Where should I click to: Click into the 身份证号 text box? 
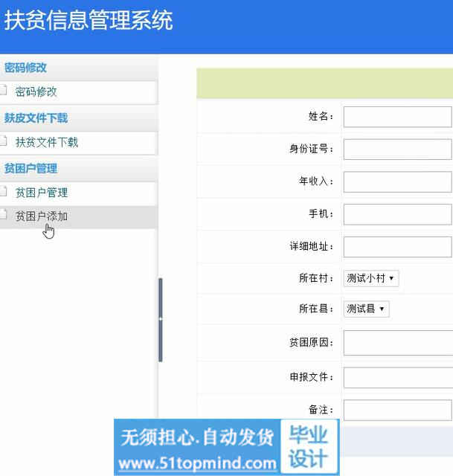click(397, 149)
